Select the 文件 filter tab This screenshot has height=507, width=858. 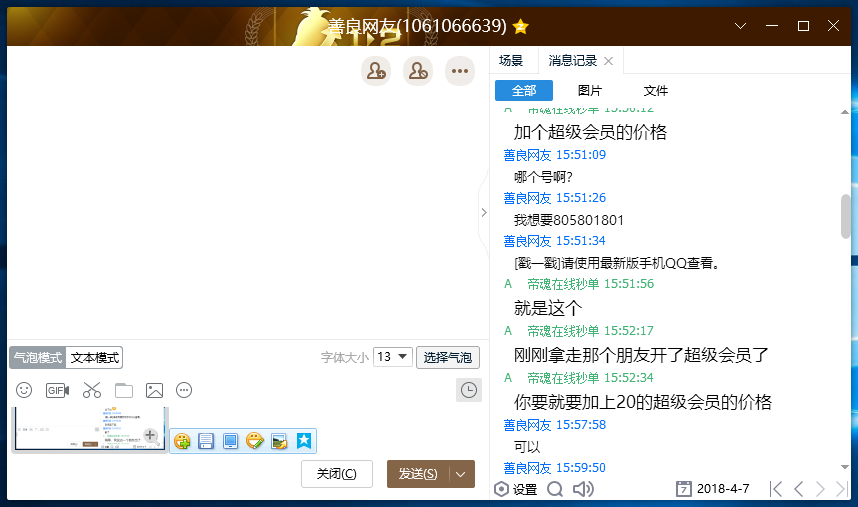tap(656, 91)
